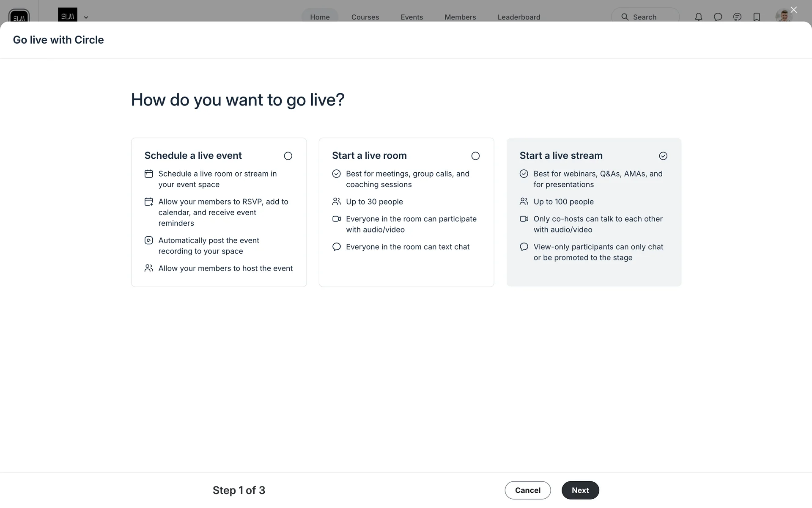812x508 pixels.
Task: Select the Start a live room radio
Action: pos(475,156)
